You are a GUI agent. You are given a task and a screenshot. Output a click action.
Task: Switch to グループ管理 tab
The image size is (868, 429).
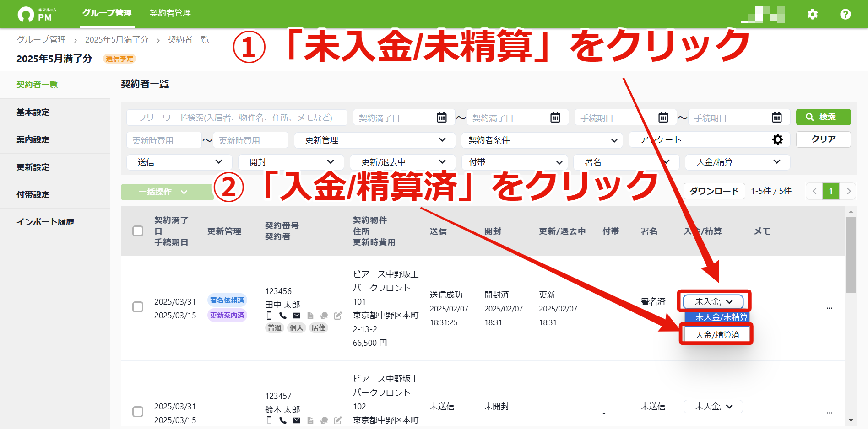(107, 13)
